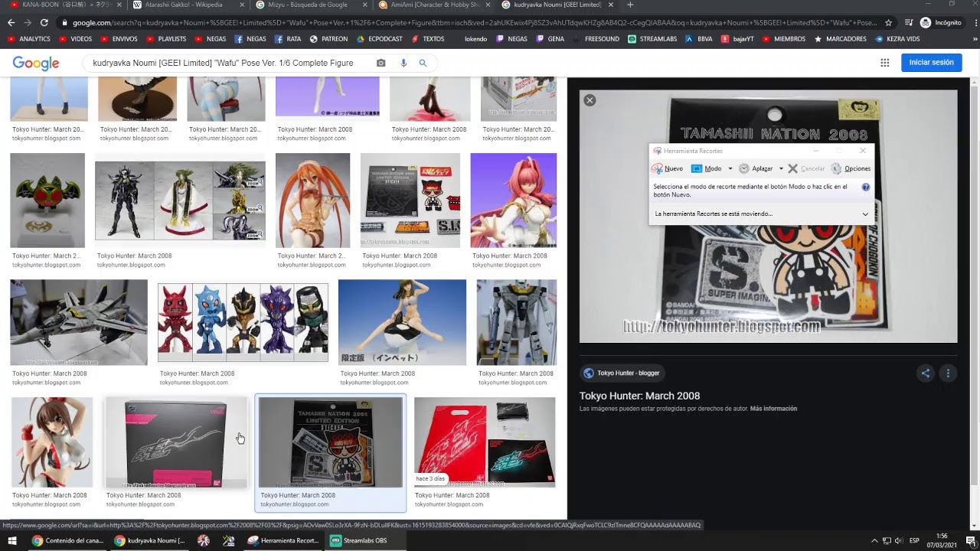
Task: Go back to the previous page
Action: [11, 23]
